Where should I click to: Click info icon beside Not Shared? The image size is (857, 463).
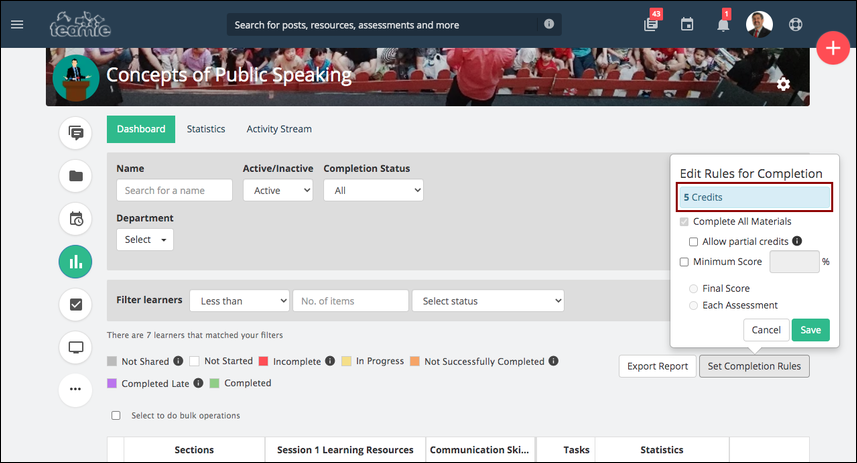pos(178,361)
